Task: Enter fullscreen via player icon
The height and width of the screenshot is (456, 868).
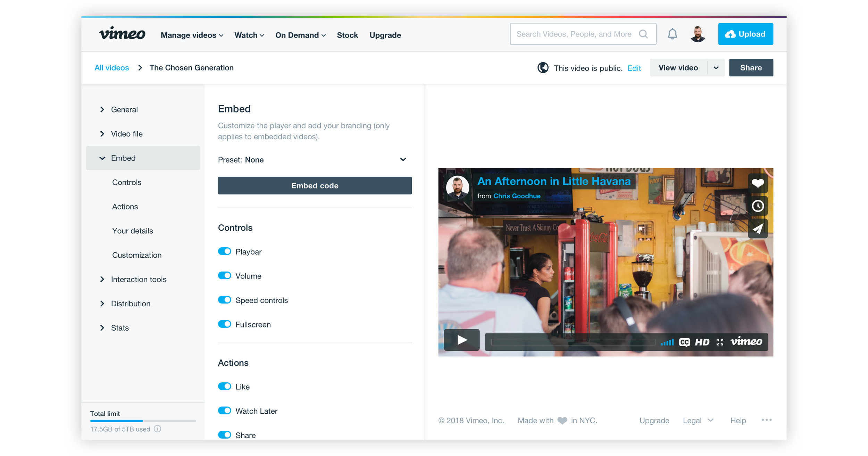Action: pos(720,342)
